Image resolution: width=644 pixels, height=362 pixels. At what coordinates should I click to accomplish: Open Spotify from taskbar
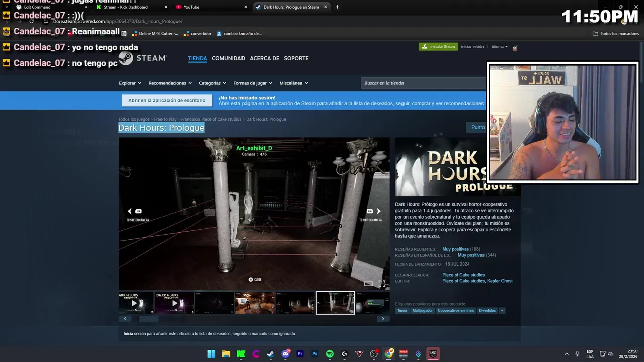click(x=330, y=354)
